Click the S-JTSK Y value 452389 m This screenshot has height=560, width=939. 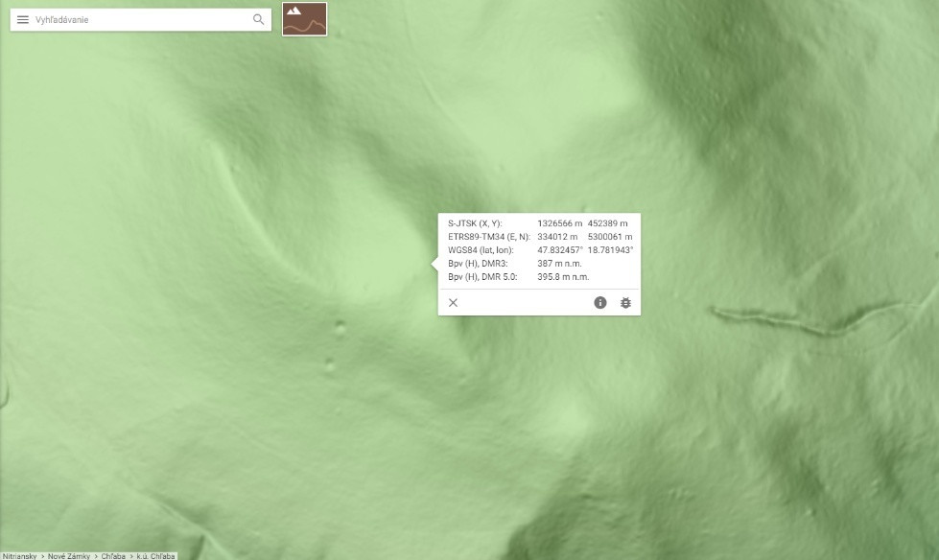(609, 223)
